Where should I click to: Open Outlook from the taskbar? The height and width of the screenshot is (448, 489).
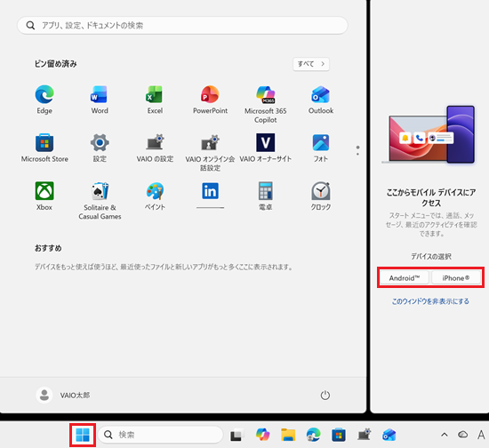[x=389, y=435]
